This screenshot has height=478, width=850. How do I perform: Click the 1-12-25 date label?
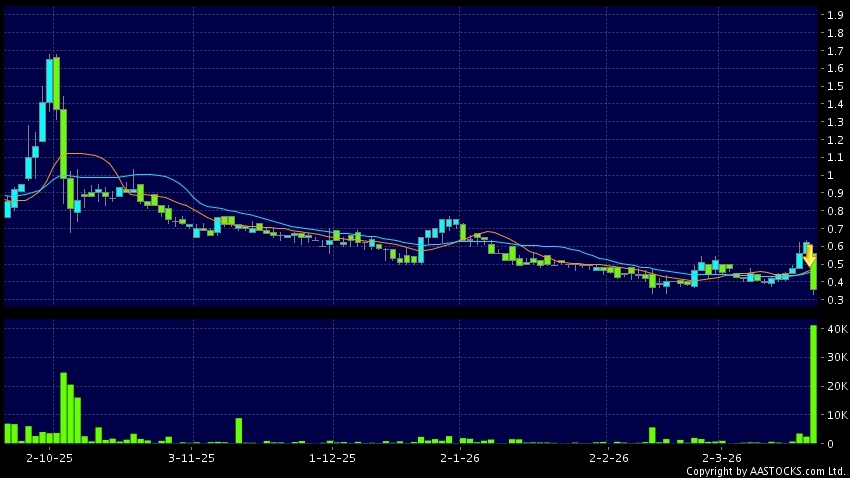(x=332, y=458)
